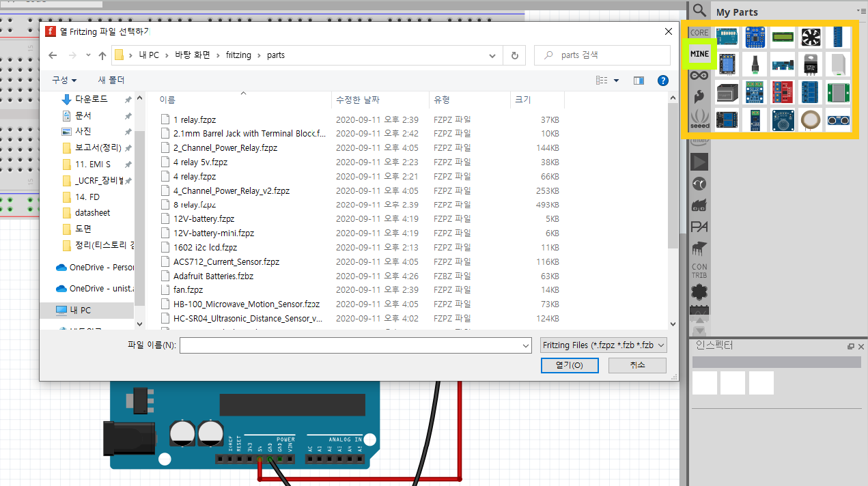This screenshot has width=868, height=486.
Task: Open the SparkFun flame parts bin
Action: coord(699,96)
